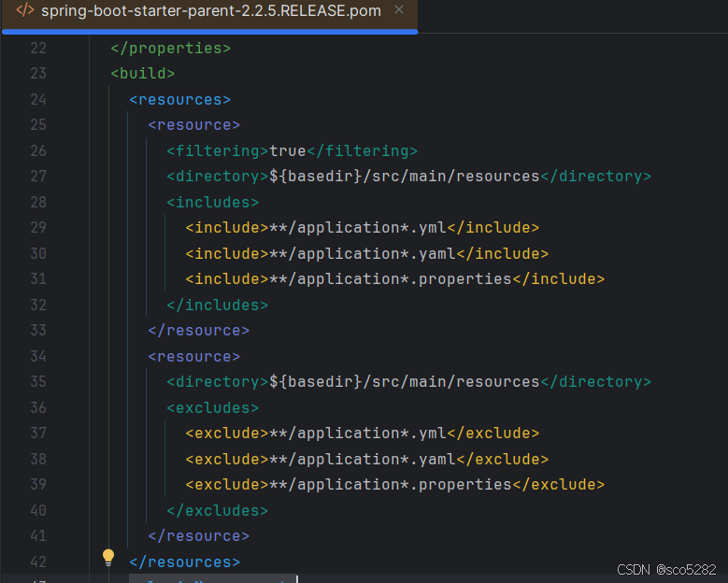Click the **/application*.properties include value

tap(390, 279)
